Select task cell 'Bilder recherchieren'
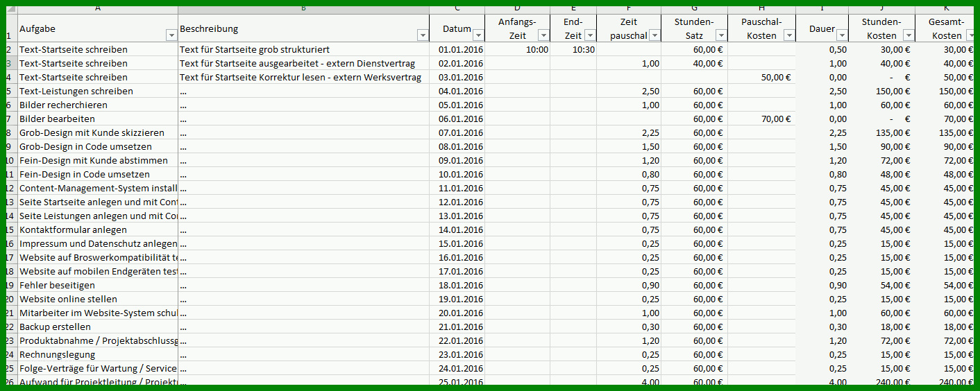Screen dimensions: 980x391 point(97,105)
